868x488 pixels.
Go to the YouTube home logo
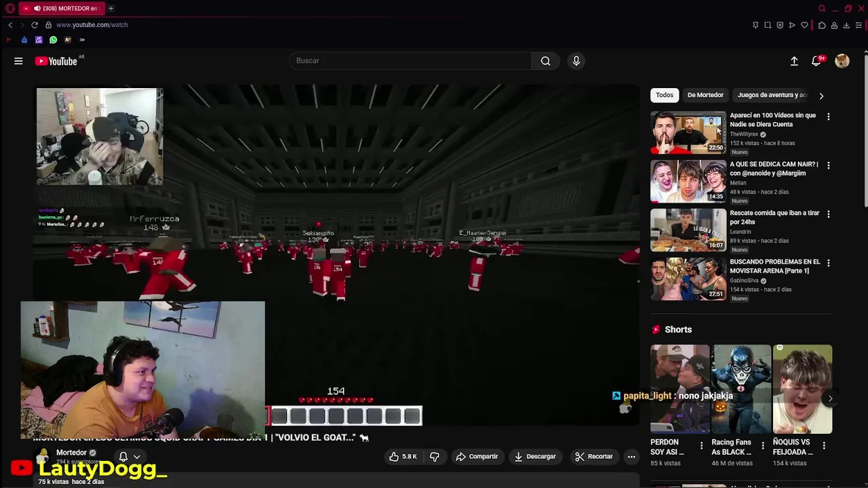click(x=56, y=61)
